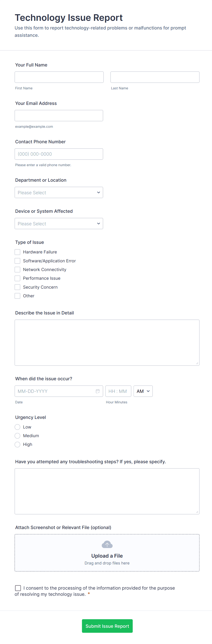Enable the Security Concern checkbox
Image resolution: width=212 pixels, height=644 pixels.
coord(18,287)
